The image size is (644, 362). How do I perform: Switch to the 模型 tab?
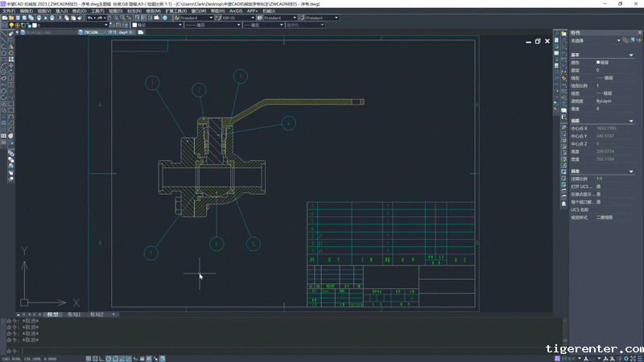point(53,314)
